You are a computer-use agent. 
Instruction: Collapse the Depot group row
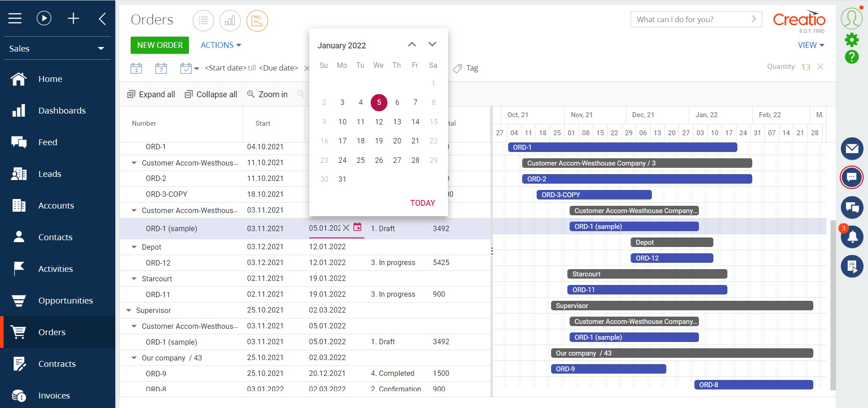(133, 247)
